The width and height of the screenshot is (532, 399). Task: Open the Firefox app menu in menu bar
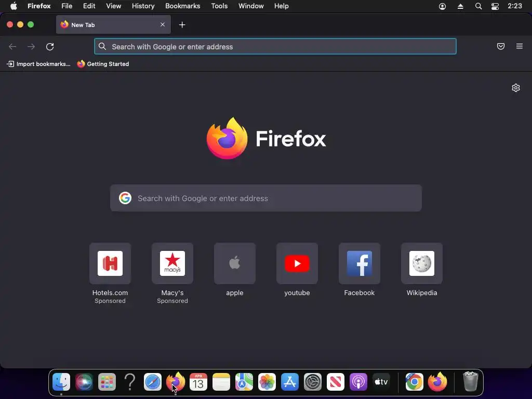[x=39, y=6]
